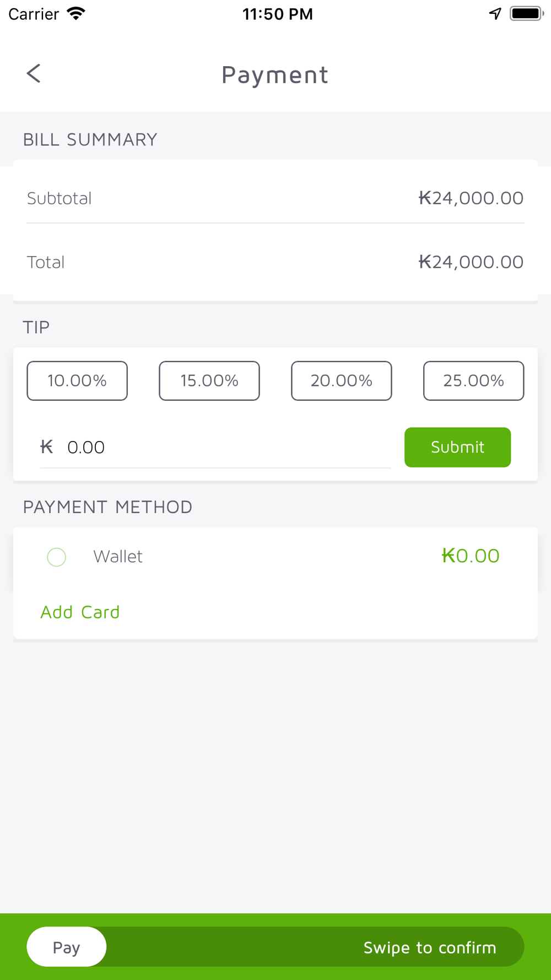The width and height of the screenshot is (551, 980).
Task: Submit the custom tip amount
Action: [457, 447]
